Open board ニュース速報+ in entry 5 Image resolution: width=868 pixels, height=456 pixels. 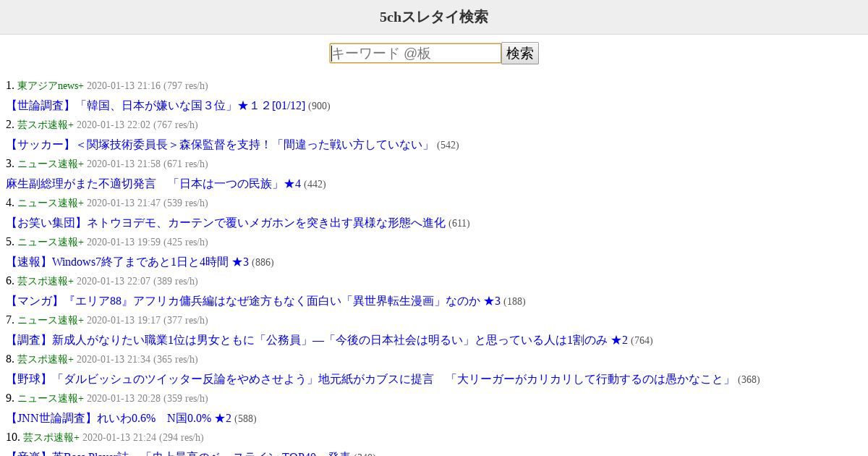click(x=51, y=242)
